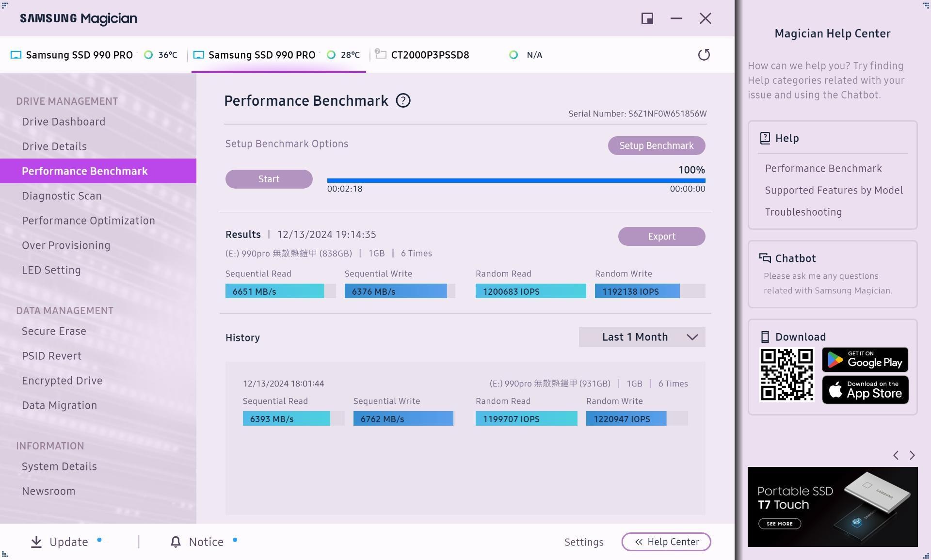Open the Notice panel
Viewport: 931px width, 560px height.
204,542
